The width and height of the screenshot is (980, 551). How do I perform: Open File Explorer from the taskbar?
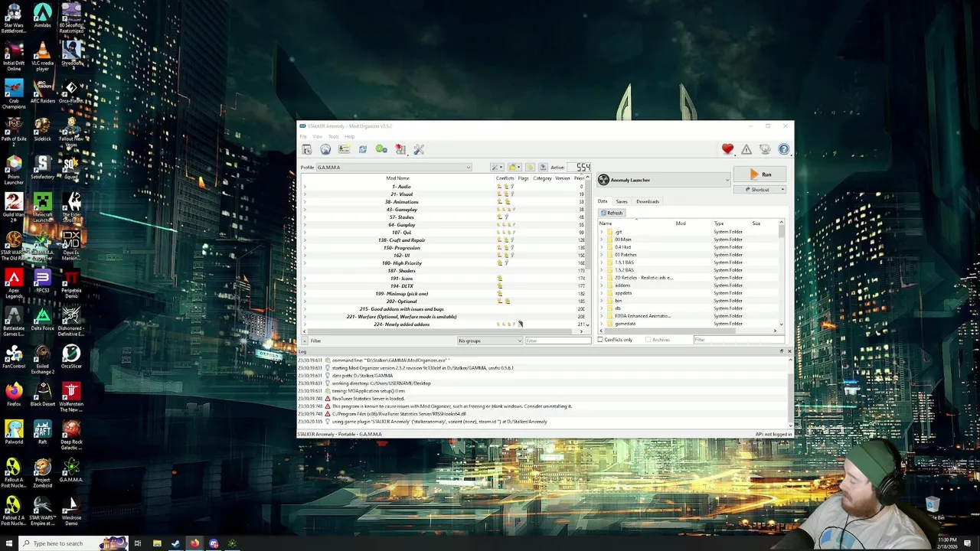(157, 543)
